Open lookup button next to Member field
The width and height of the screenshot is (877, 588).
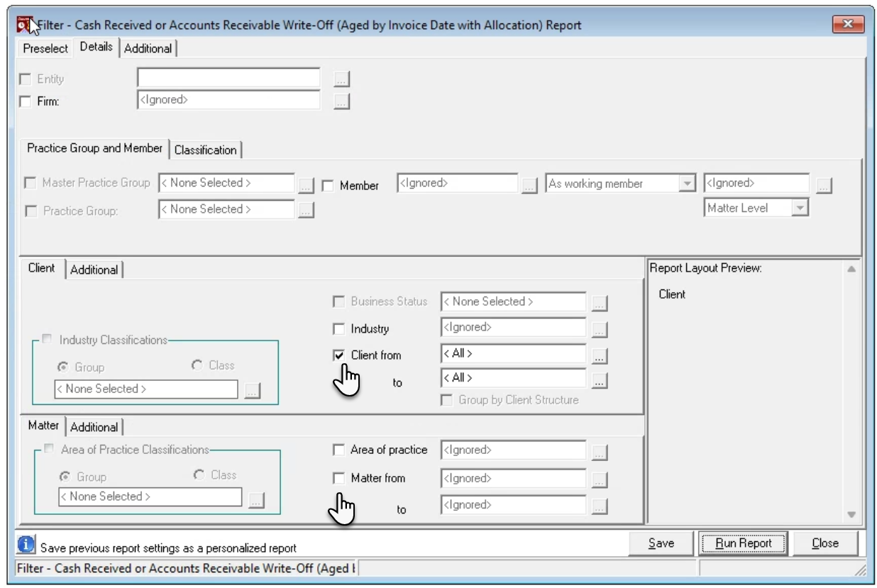point(529,186)
